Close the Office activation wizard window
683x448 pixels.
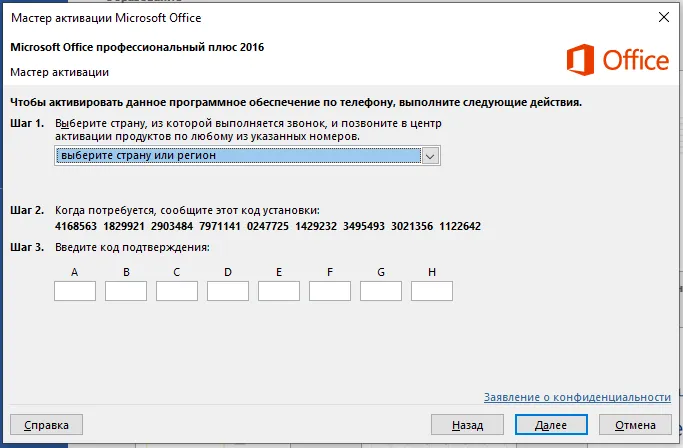point(664,17)
